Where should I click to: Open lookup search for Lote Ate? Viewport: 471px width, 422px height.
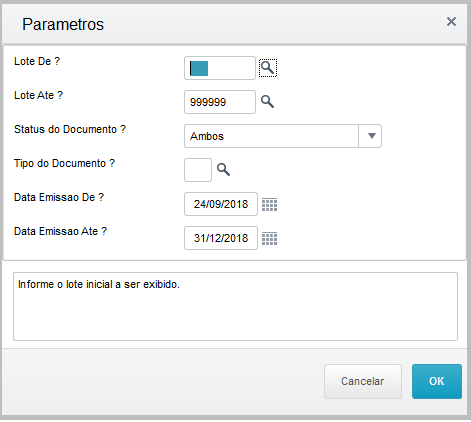(x=267, y=101)
